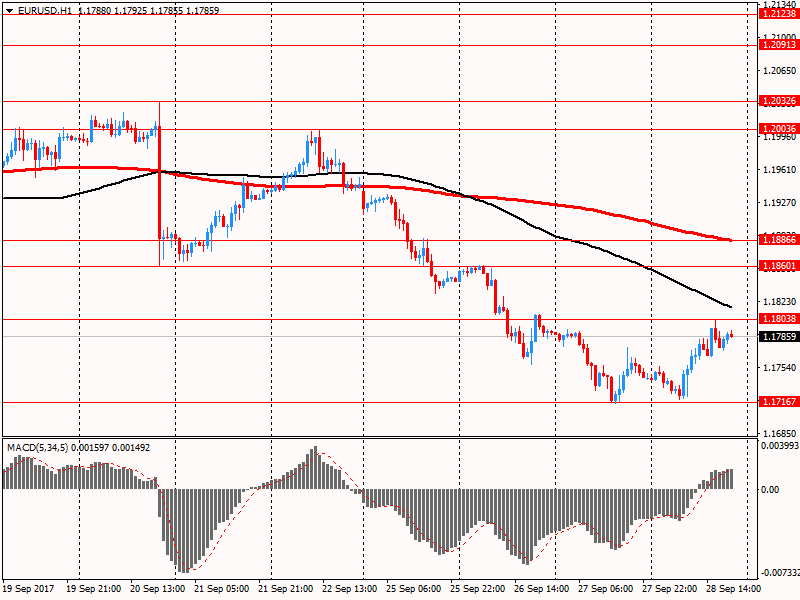The image size is (800, 600).
Task: Select the 1.18866 red price level label
Action: tap(779, 240)
